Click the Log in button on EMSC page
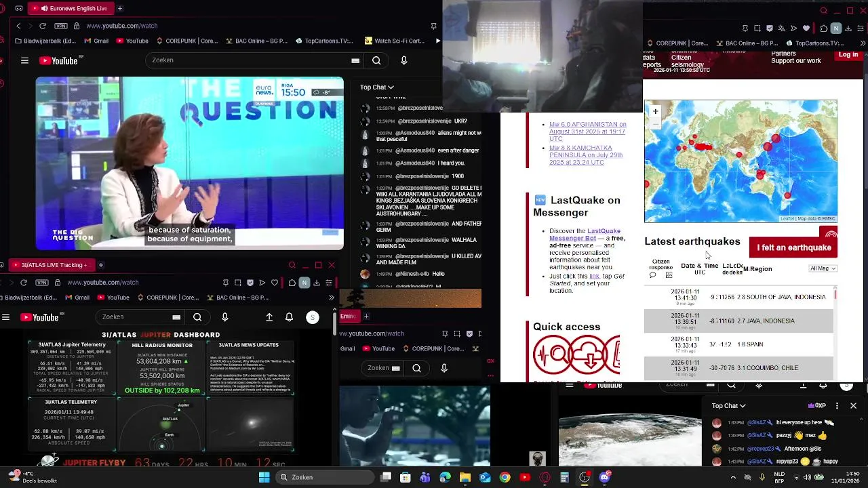 point(848,55)
